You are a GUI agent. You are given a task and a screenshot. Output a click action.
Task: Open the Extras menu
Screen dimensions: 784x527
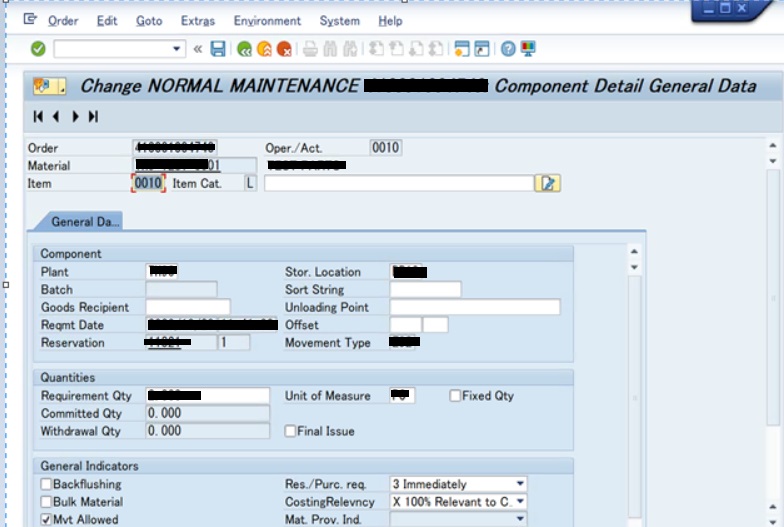pos(198,20)
